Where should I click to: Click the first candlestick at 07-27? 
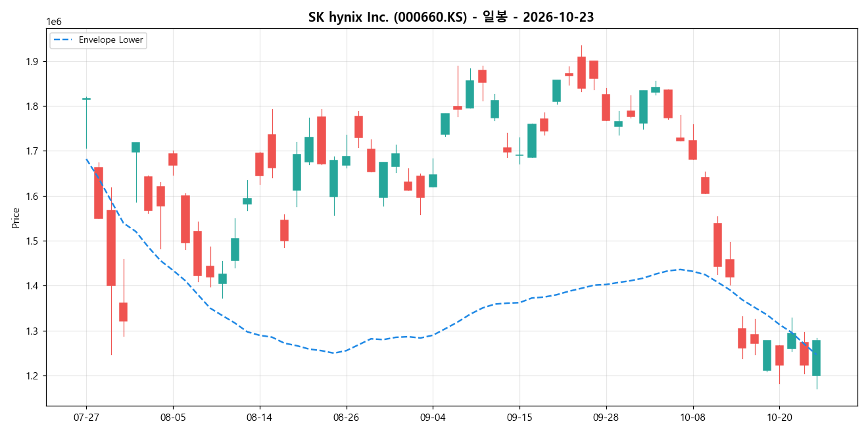(x=86, y=99)
